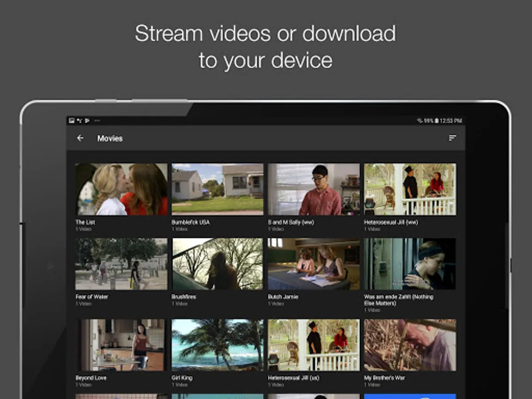Select the title text 'Brushfires'
Screen dimensions: 532x399
pyautogui.click(x=184, y=297)
